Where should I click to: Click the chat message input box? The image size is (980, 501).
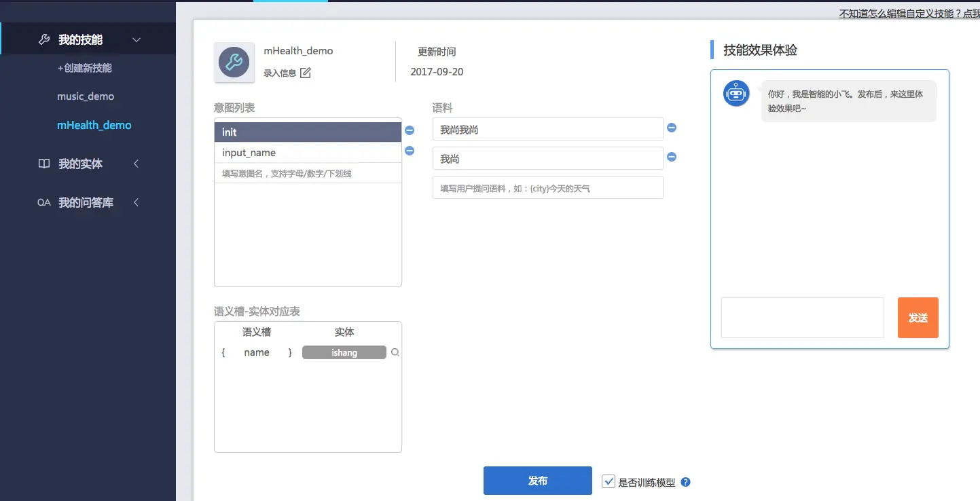click(802, 317)
